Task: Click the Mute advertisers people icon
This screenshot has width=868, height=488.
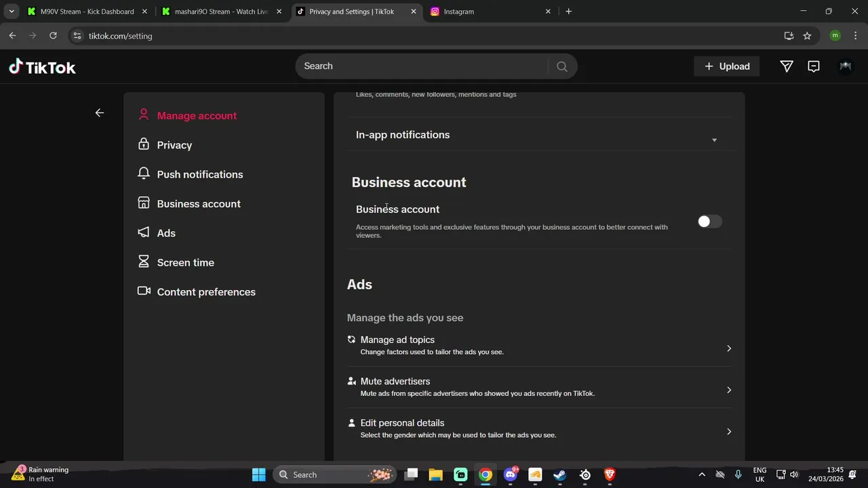Action: (x=351, y=381)
